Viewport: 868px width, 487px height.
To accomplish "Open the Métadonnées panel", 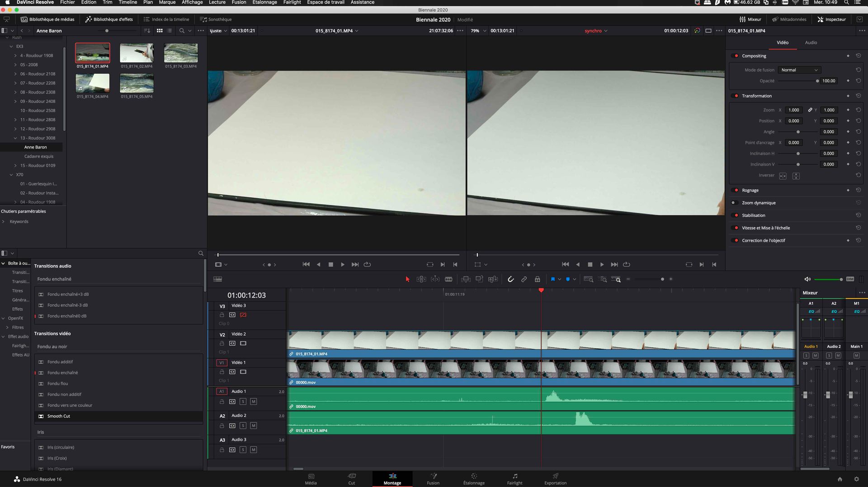I will pos(789,19).
